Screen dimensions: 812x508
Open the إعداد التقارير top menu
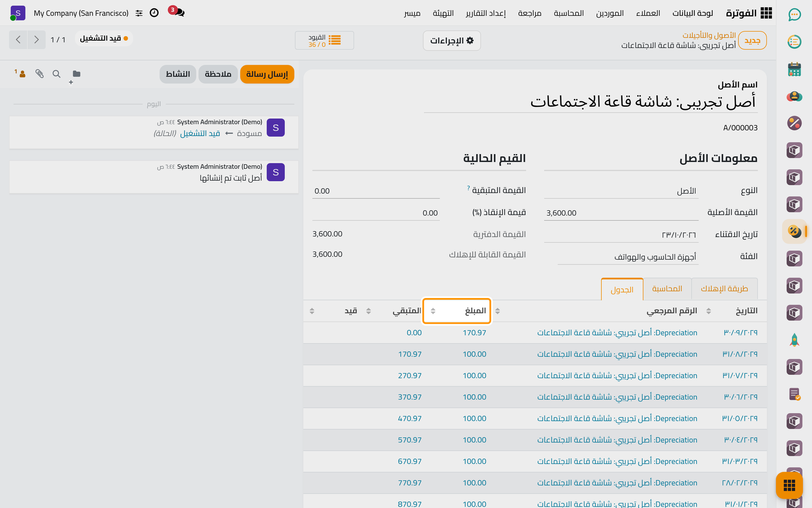(x=486, y=13)
